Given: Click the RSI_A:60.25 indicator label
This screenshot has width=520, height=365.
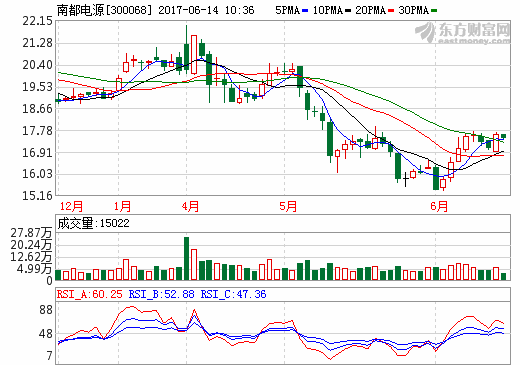Looking at the screenshot, I should pos(89,294).
